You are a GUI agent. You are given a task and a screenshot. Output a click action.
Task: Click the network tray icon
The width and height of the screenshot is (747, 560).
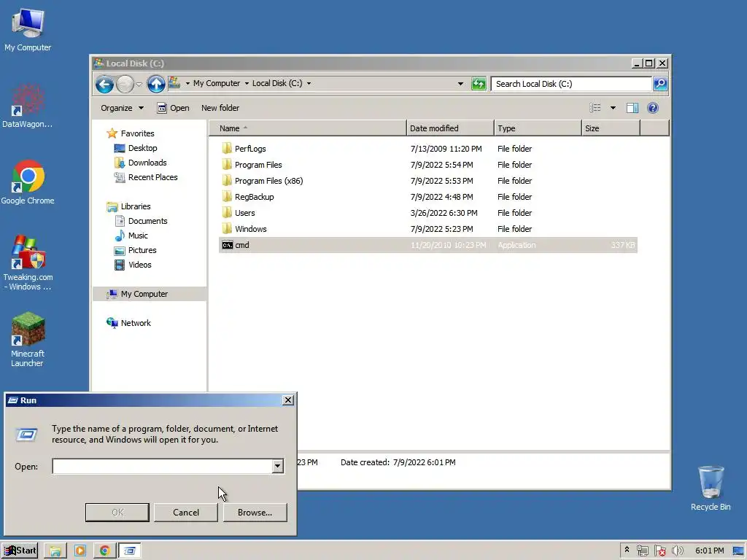click(642, 551)
